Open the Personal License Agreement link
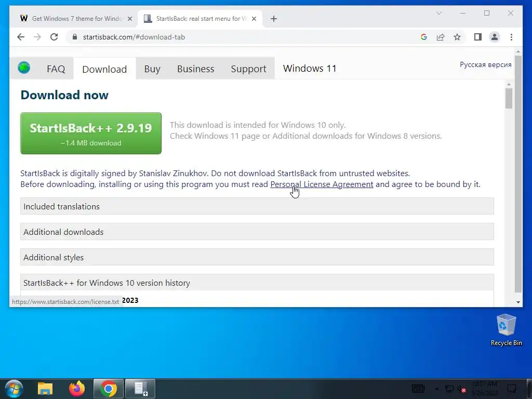 point(322,184)
